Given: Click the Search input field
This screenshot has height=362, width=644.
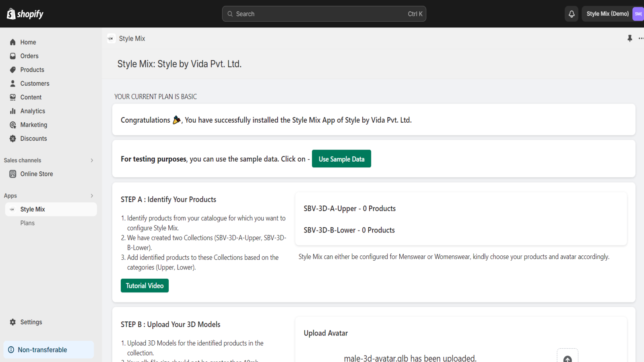Looking at the screenshot, I should 324,14.
